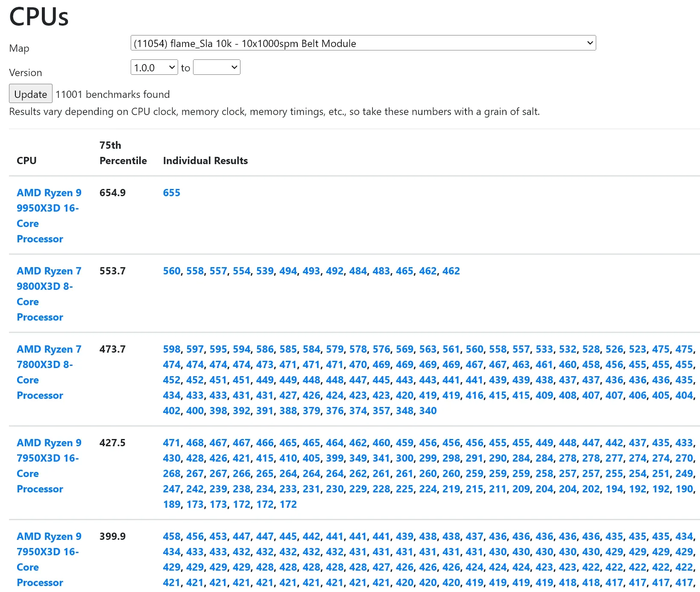Click the 399.9 percentile value

(x=112, y=536)
